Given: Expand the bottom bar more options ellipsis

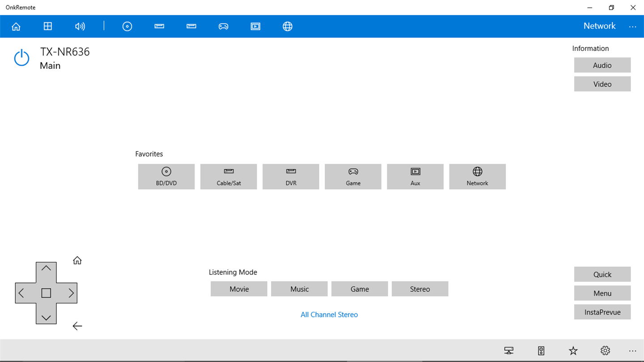Looking at the screenshot, I should tap(632, 351).
